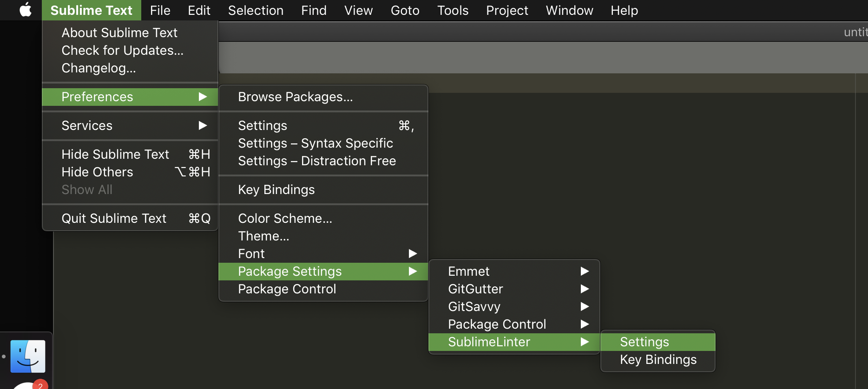This screenshot has width=868, height=389.
Task: Select Settings – Syntax Specific
Action: click(x=316, y=143)
